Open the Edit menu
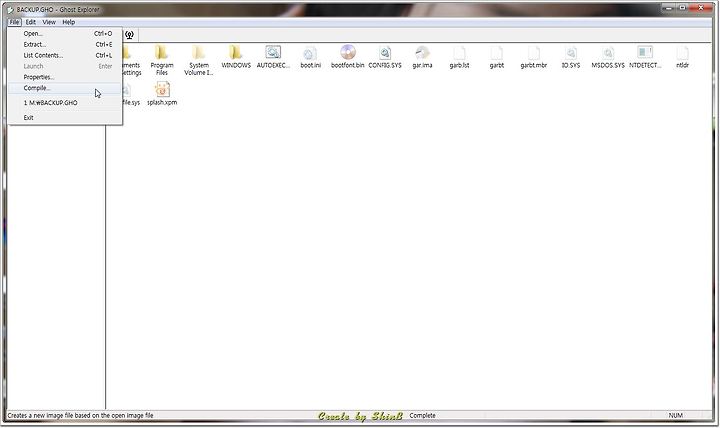The height and width of the screenshot is (428, 720). click(x=31, y=22)
